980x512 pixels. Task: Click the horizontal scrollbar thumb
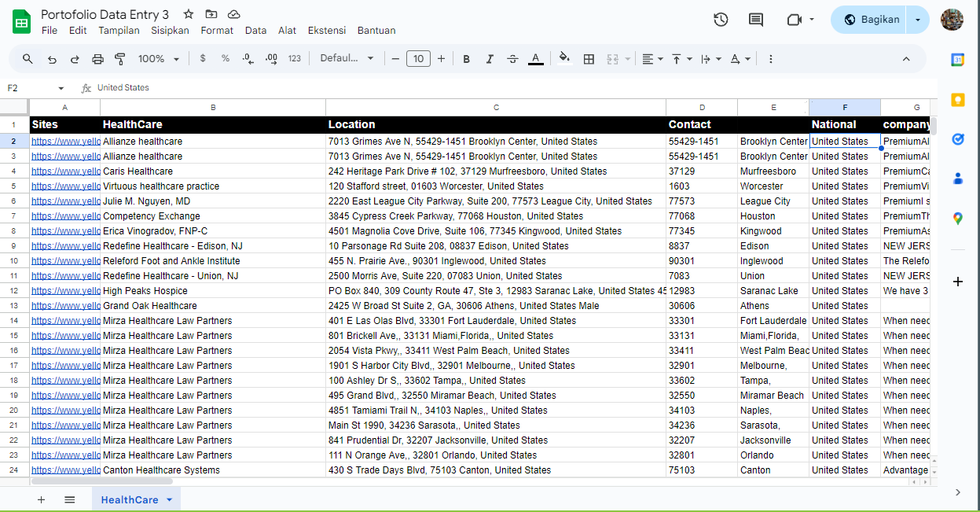click(x=101, y=481)
